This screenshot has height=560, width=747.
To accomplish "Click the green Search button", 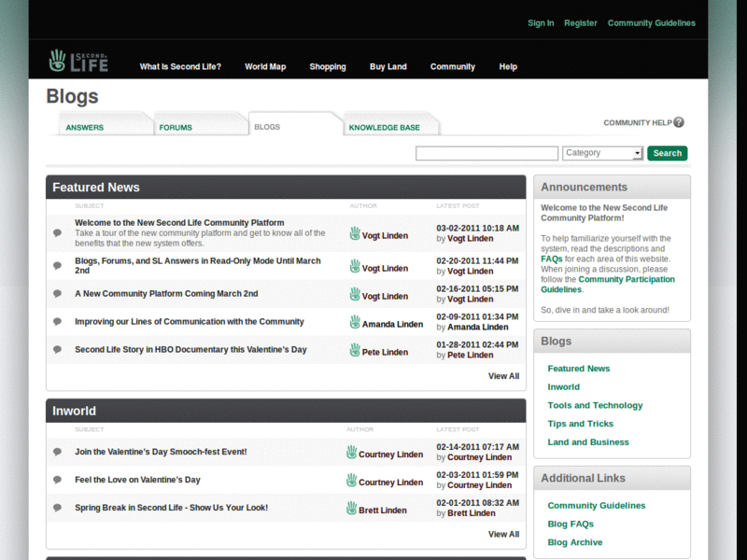I will coord(668,153).
